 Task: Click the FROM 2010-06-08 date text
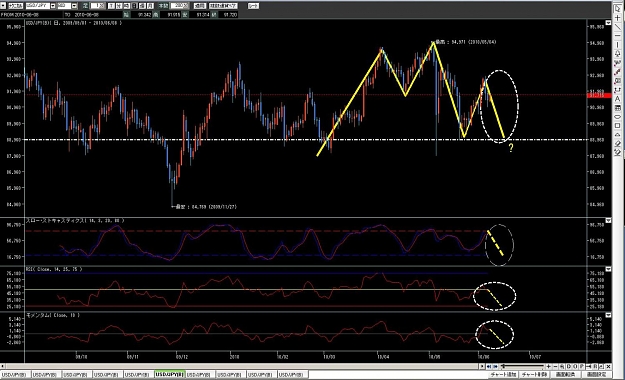click(20, 15)
